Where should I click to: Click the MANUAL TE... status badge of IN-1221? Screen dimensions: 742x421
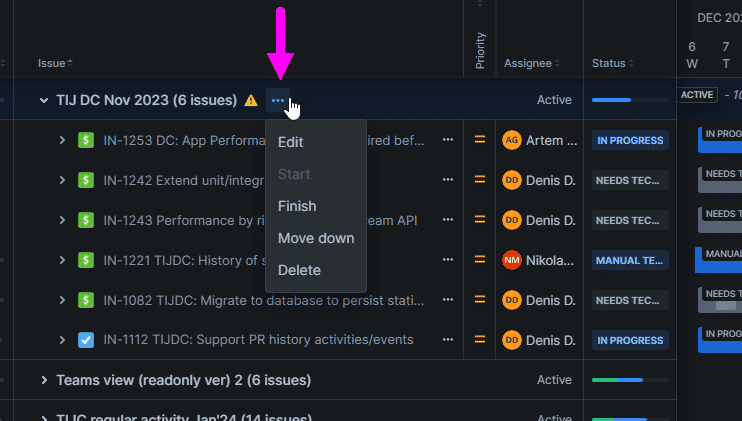tap(630, 260)
